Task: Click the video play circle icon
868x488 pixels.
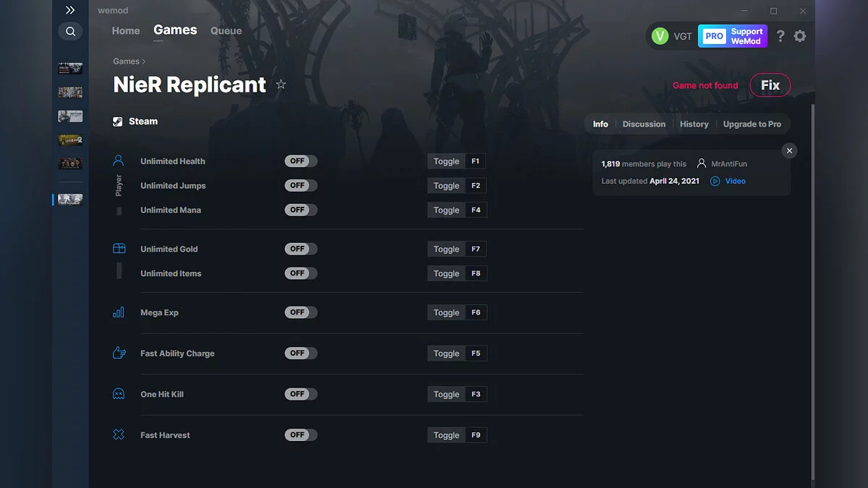Action: [715, 181]
